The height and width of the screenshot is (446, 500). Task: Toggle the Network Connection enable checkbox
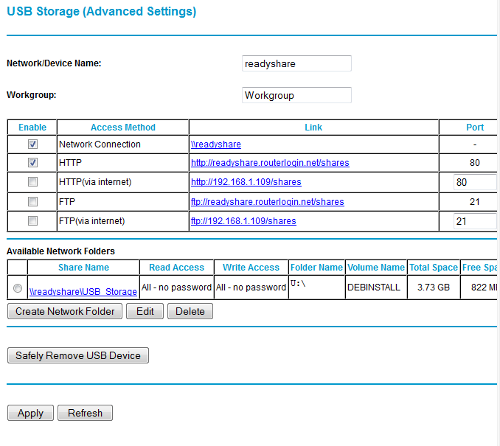click(33, 144)
